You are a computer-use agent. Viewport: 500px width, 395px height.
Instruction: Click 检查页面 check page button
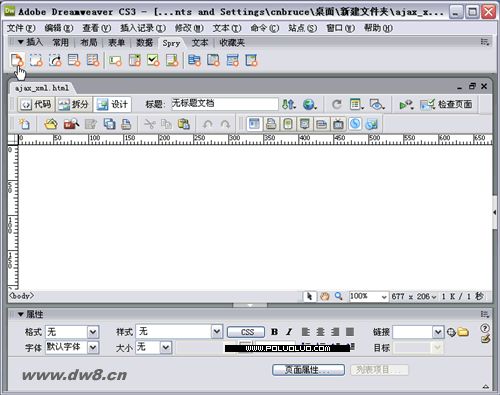click(x=446, y=104)
